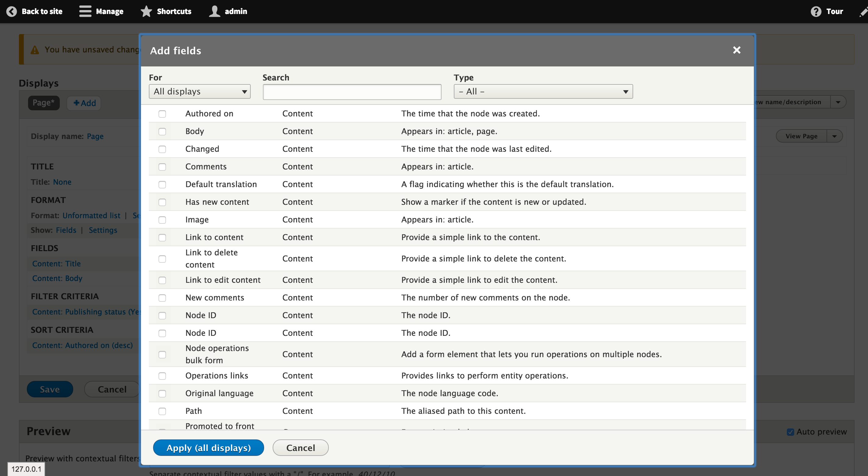
Task: Expand the View Page dropdown arrow
Action: (x=834, y=136)
